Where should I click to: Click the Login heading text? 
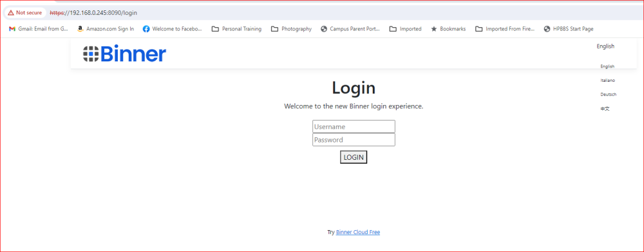[354, 88]
